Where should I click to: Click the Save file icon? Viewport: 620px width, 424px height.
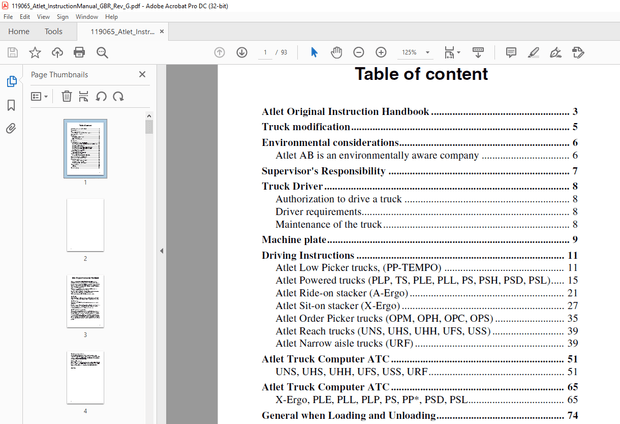tap(13, 52)
